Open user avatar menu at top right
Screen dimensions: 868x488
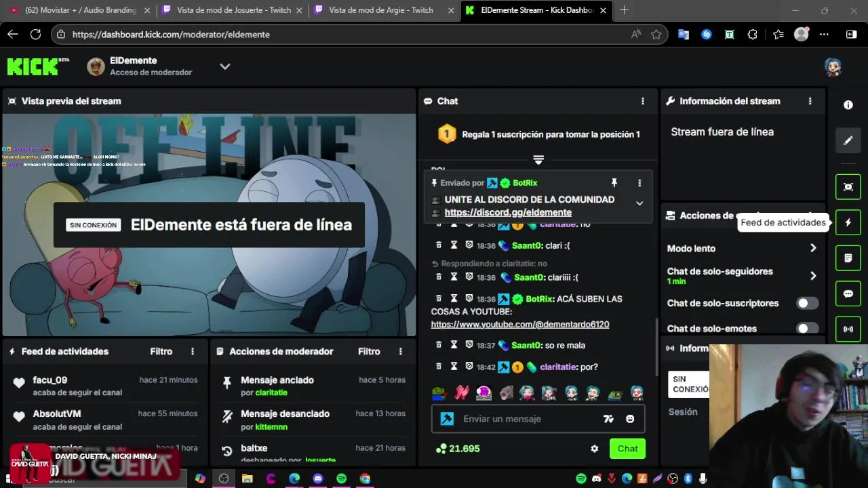833,66
